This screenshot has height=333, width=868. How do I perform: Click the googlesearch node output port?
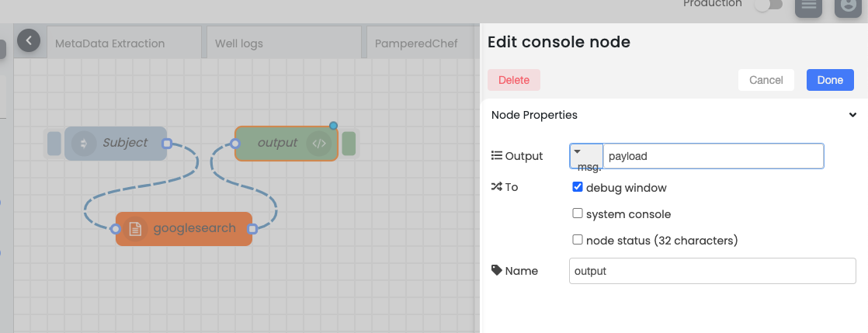tap(252, 228)
